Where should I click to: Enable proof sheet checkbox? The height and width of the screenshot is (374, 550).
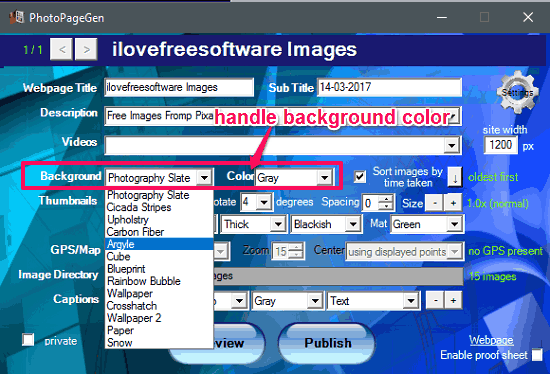pos(537,355)
